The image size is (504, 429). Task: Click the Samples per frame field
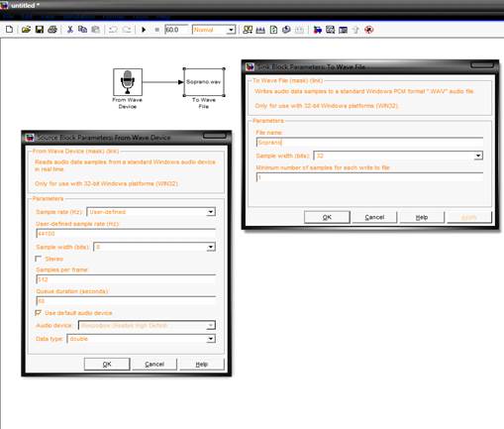126,279
